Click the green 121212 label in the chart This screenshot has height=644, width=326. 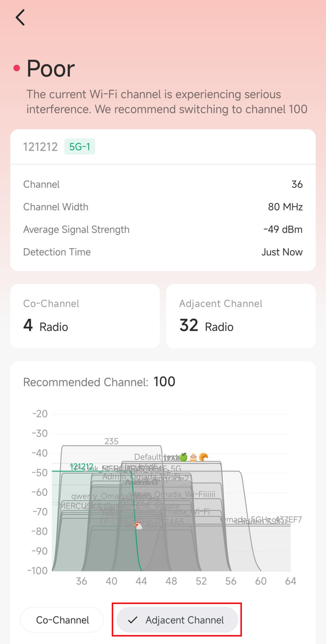pos(81,467)
